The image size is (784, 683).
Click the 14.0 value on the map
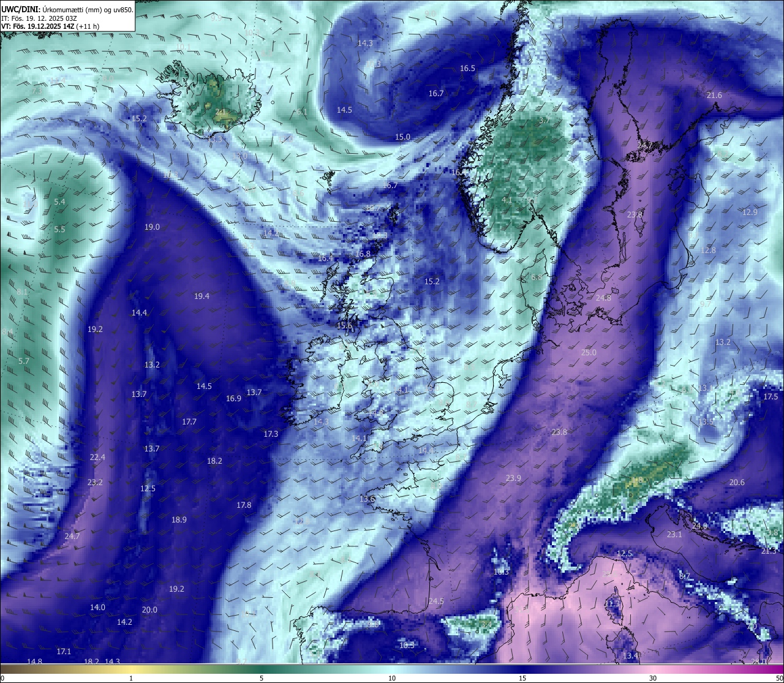click(97, 608)
